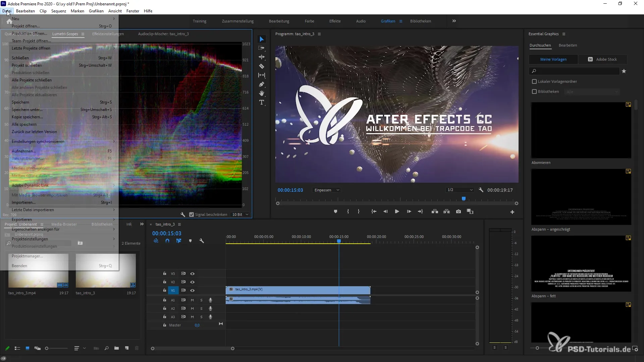Click the Extract button
This screenshot has height=362, width=644.
click(x=446, y=212)
